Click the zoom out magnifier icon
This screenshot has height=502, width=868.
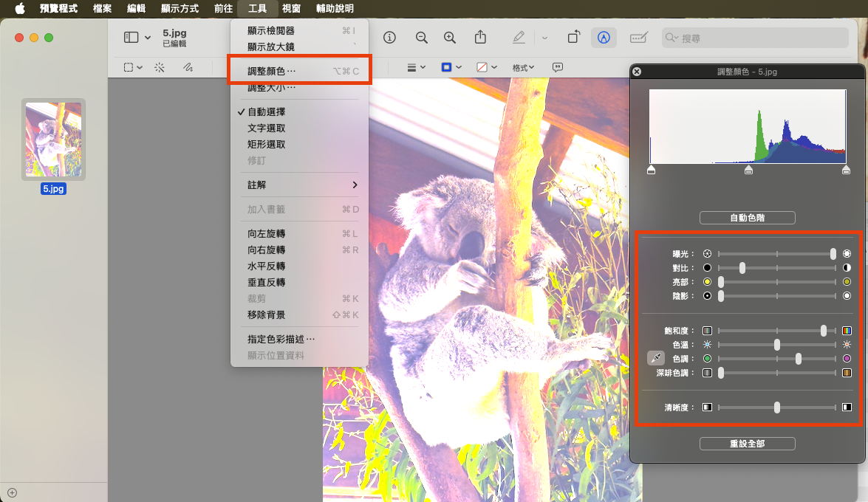(x=421, y=38)
